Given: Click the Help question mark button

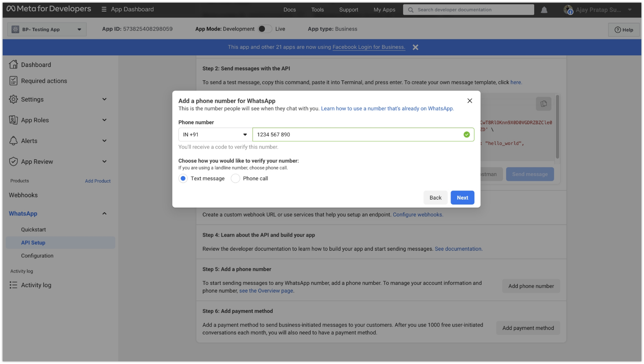Looking at the screenshot, I should click(624, 30).
